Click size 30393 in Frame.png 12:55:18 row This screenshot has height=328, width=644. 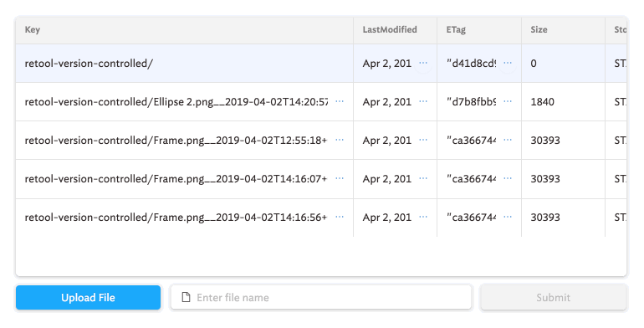point(545,141)
